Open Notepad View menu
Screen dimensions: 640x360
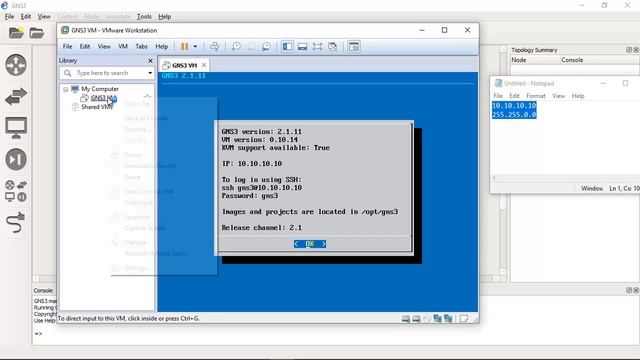click(559, 96)
